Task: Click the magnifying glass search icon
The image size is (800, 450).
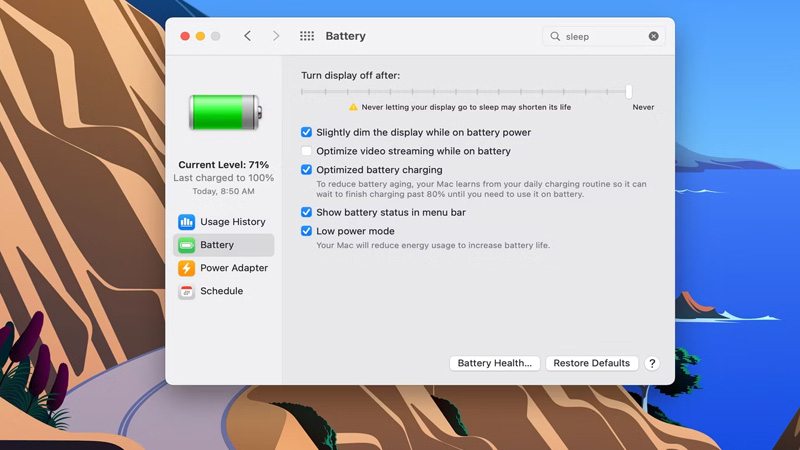Action: tap(555, 36)
